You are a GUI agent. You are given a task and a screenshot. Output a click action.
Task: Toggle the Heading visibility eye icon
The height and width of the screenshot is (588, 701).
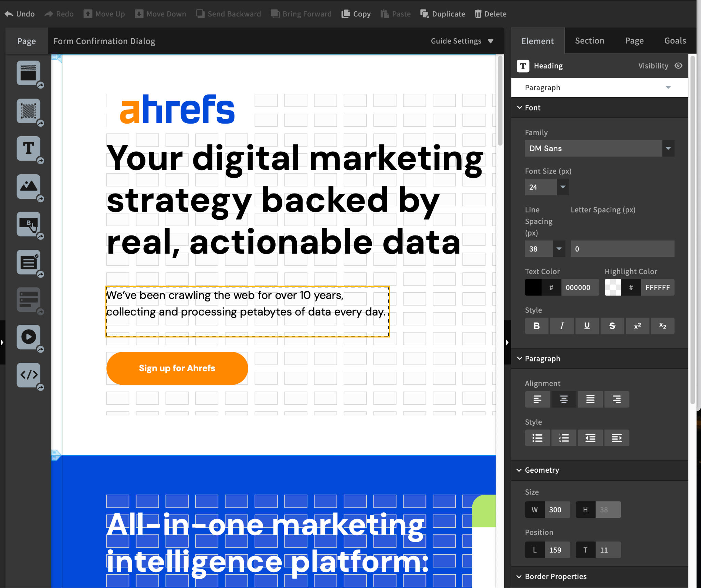coord(679,66)
